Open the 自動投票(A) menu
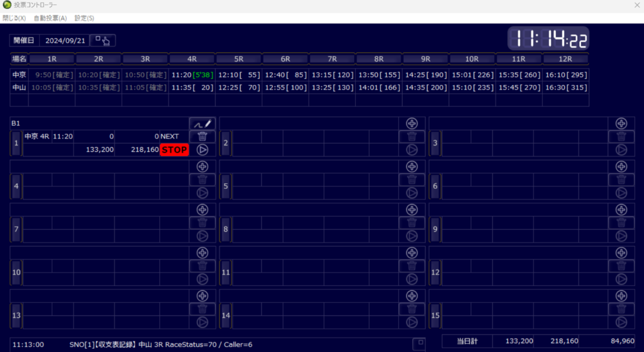This screenshot has height=352, width=644. (50, 18)
